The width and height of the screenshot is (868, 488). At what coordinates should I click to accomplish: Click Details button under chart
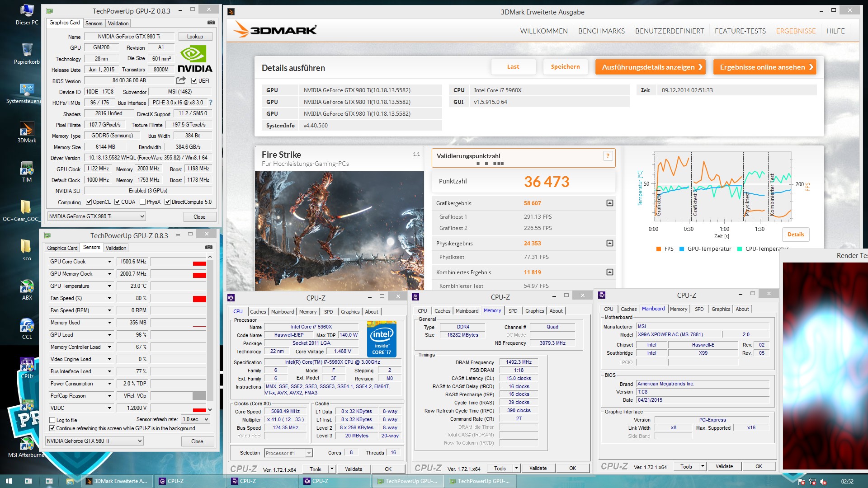point(796,235)
